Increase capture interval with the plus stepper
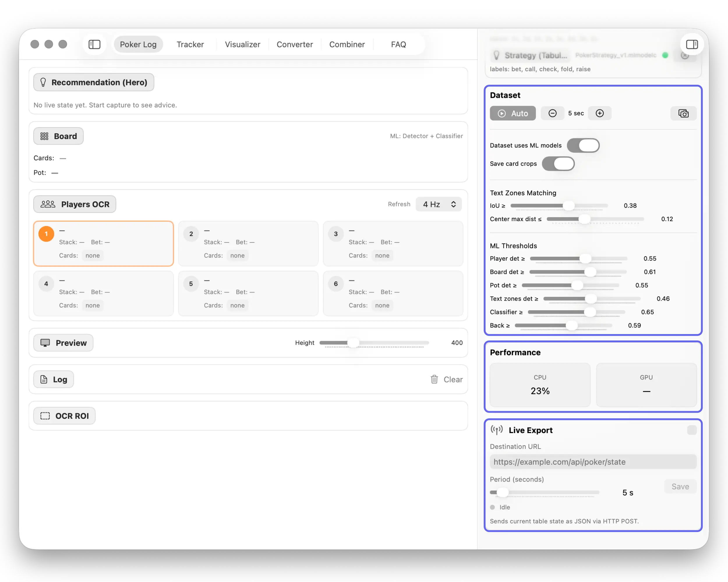Image resolution: width=728 pixels, height=582 pixels. (600, 113)
